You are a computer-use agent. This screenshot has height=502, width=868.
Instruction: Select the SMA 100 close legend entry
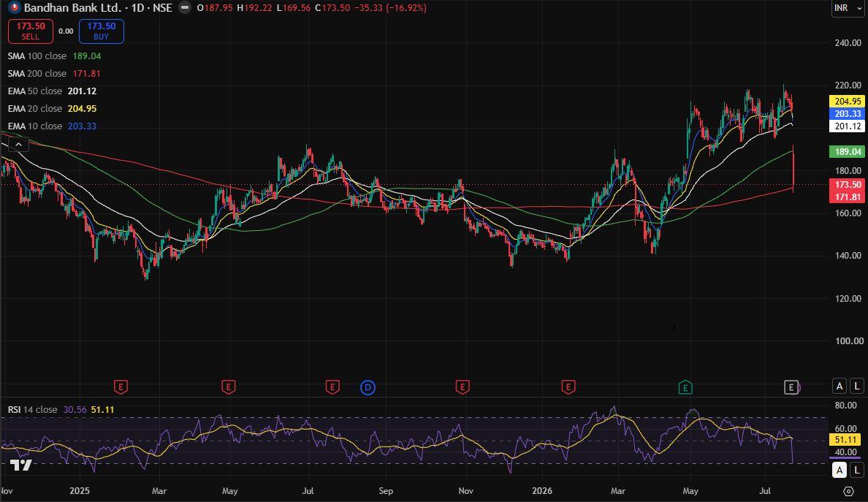54,56
